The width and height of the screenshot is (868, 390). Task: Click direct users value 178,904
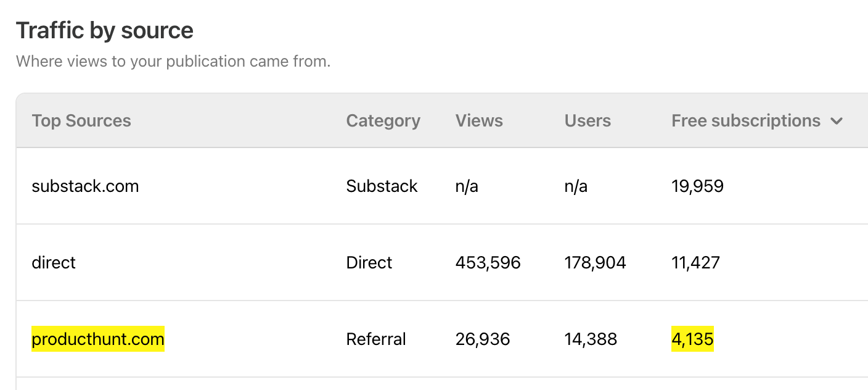(x=596, y=263)
